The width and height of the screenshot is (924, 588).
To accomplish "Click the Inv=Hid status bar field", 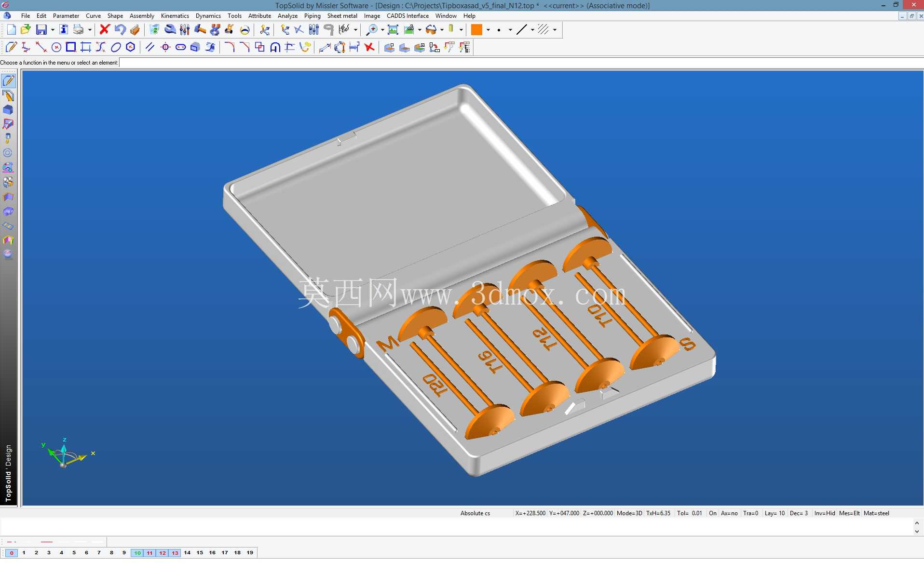I will (825, 513).
